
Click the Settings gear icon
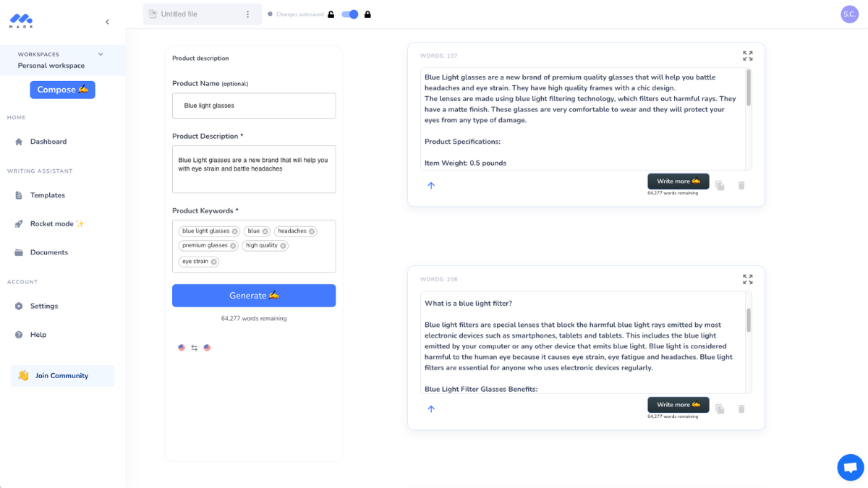coord(19,306)
